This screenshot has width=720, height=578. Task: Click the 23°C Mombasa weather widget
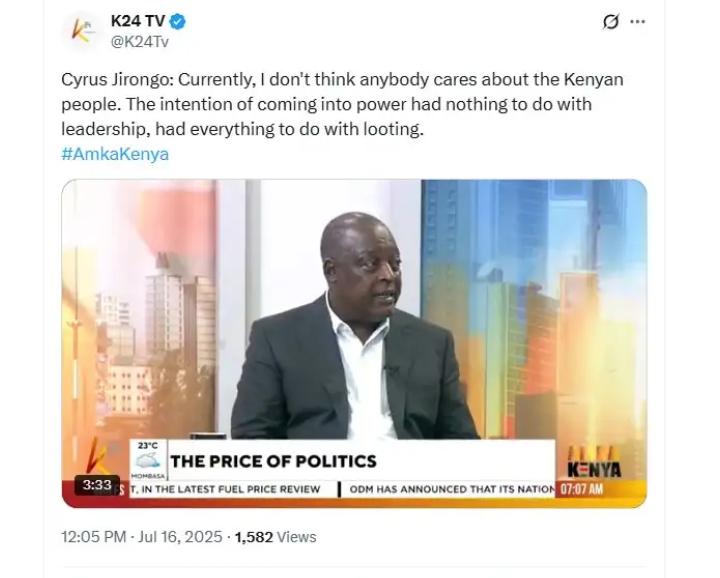(148, 460)
